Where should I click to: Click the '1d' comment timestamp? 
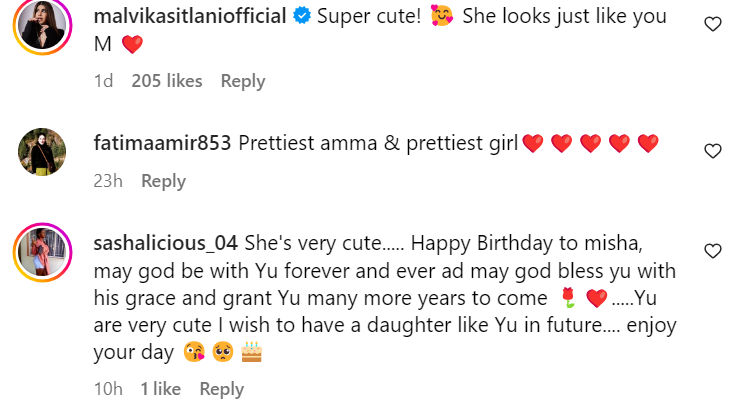[104, 81]
